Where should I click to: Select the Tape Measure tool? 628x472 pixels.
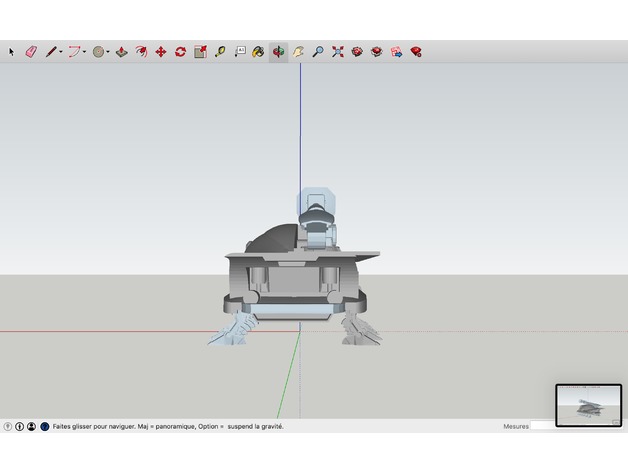pos(220,51)
